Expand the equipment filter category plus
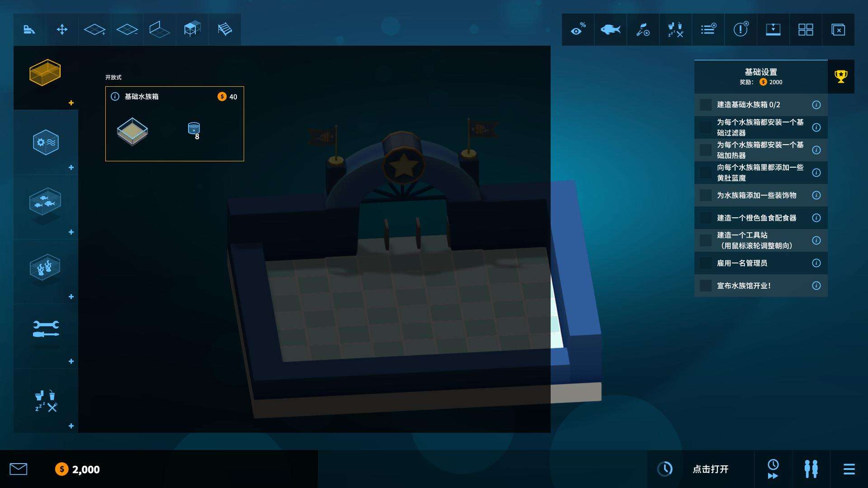The image size is (868, 488). click(71, 168)
